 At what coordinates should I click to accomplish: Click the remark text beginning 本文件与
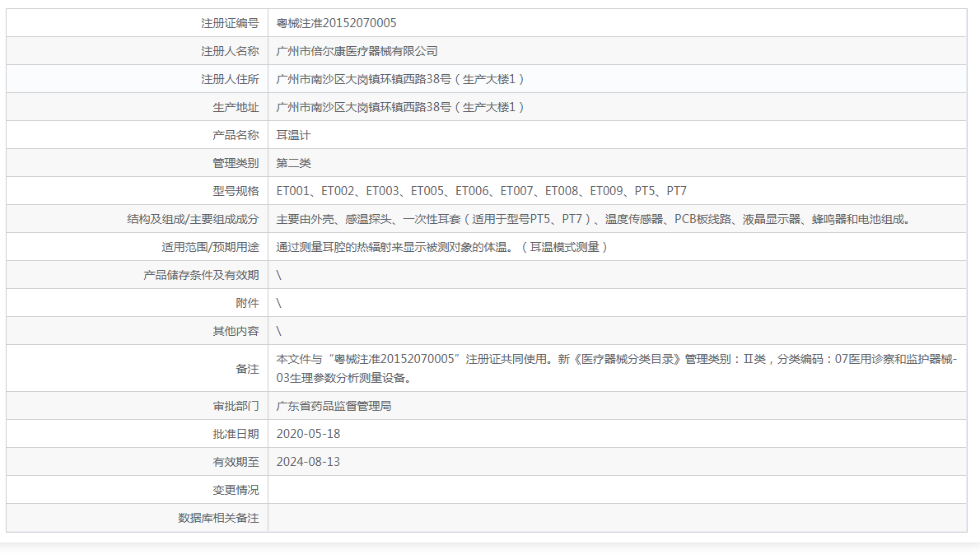(x=616, y=369)
